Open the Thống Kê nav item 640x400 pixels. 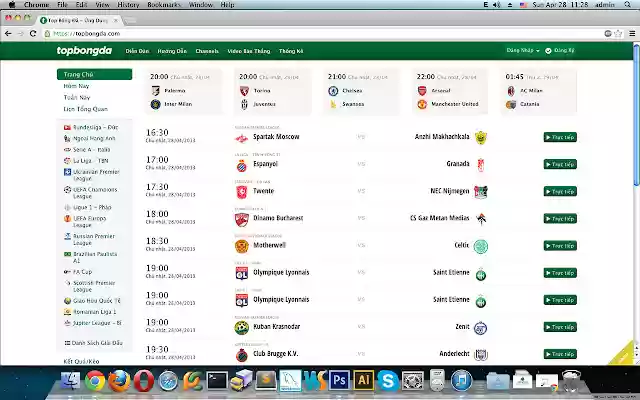click(x=291, y=51)
